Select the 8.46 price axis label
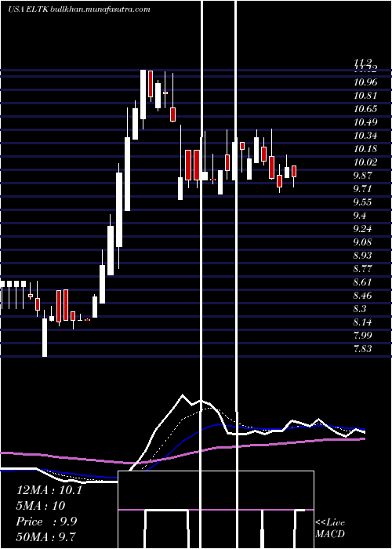Screen dimensions: 392x549 point(363,295)
